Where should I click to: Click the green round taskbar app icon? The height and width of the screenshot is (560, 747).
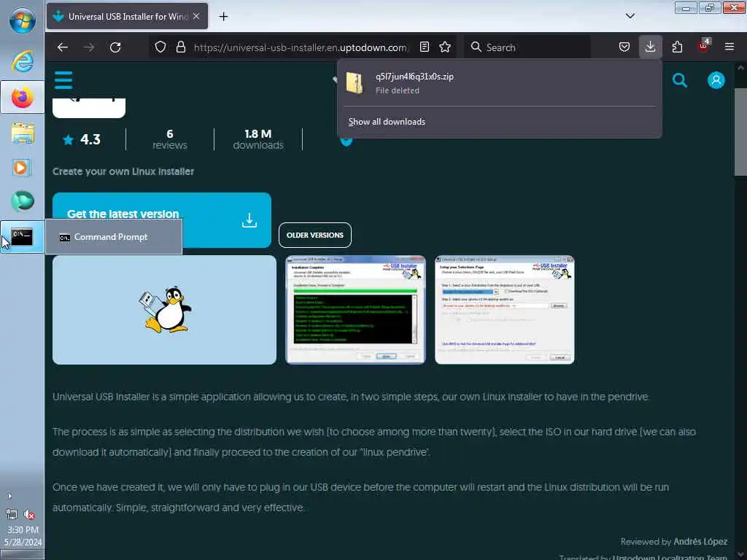click(x=23, y=201)
